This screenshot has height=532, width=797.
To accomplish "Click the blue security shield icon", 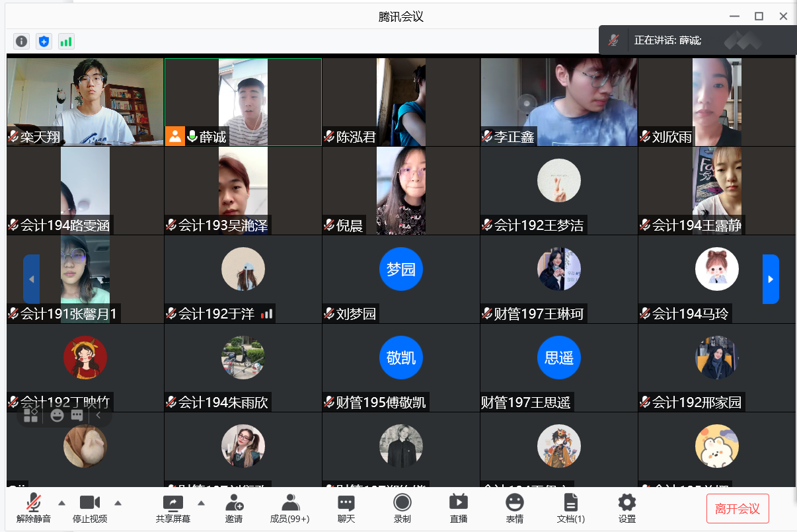I will [x=44, y=42].
